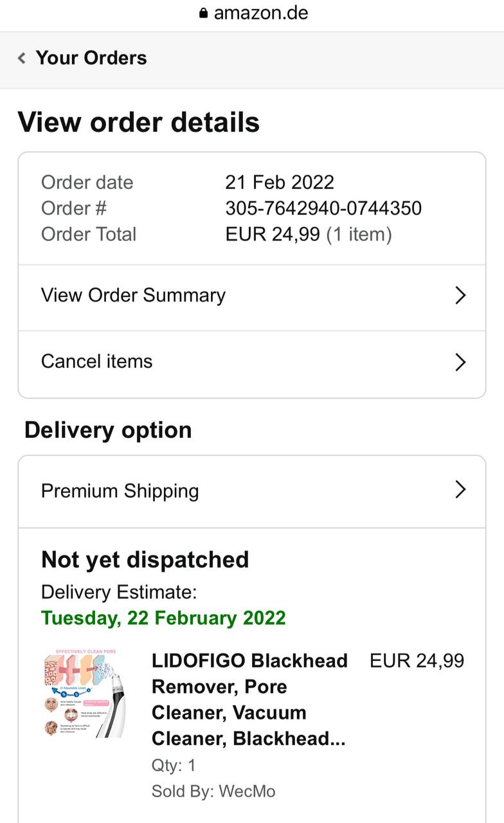Viewport: 504px width, 823px height.
Task: Click the Sold By: WecMo seller text
Action: pos(213,791)
